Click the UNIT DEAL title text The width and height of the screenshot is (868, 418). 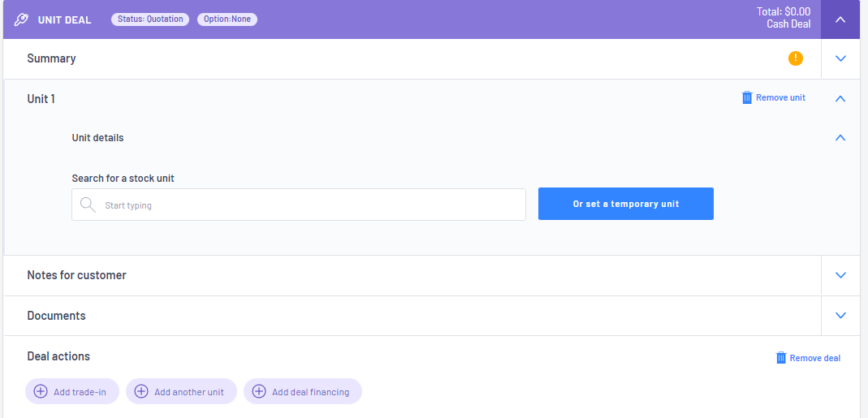(x=64, y=20)
